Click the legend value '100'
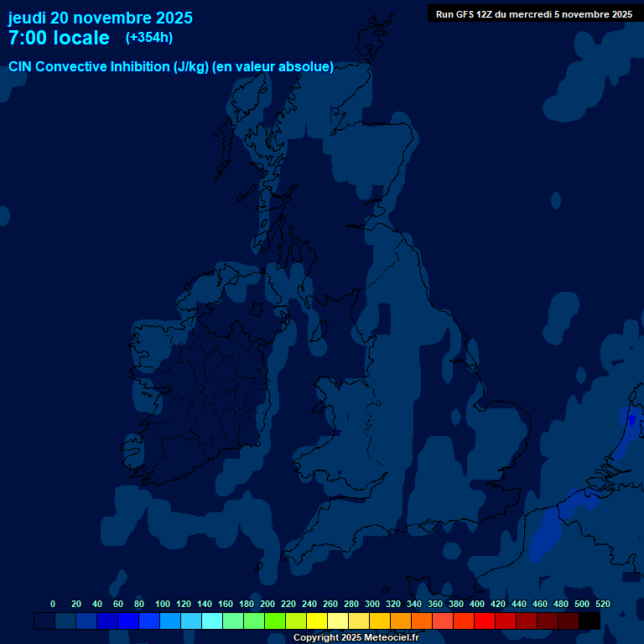Image resolution: width=644 pixels, height=644 pixels. click(163, 604)
